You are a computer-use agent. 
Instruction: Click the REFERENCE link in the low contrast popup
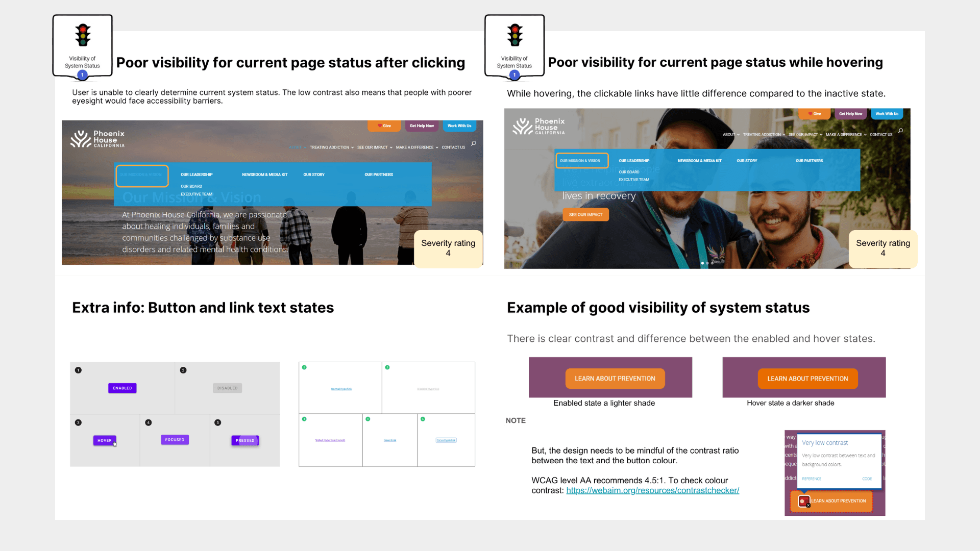811,479
